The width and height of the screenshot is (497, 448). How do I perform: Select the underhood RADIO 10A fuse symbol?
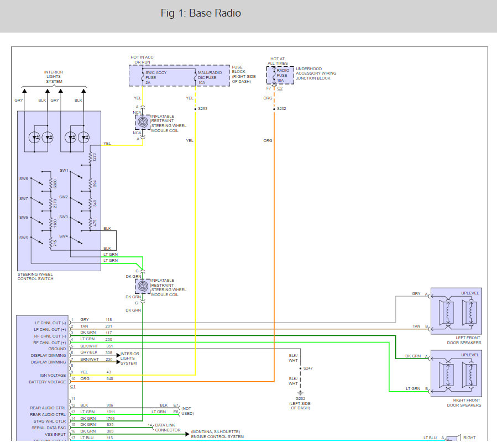(x=273, y=75)
